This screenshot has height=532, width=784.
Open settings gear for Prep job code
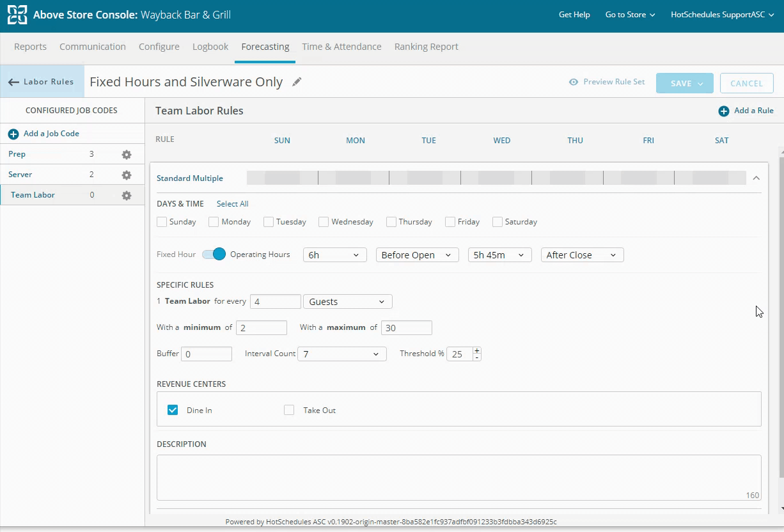pyautogui.click(x=127, y=155)
